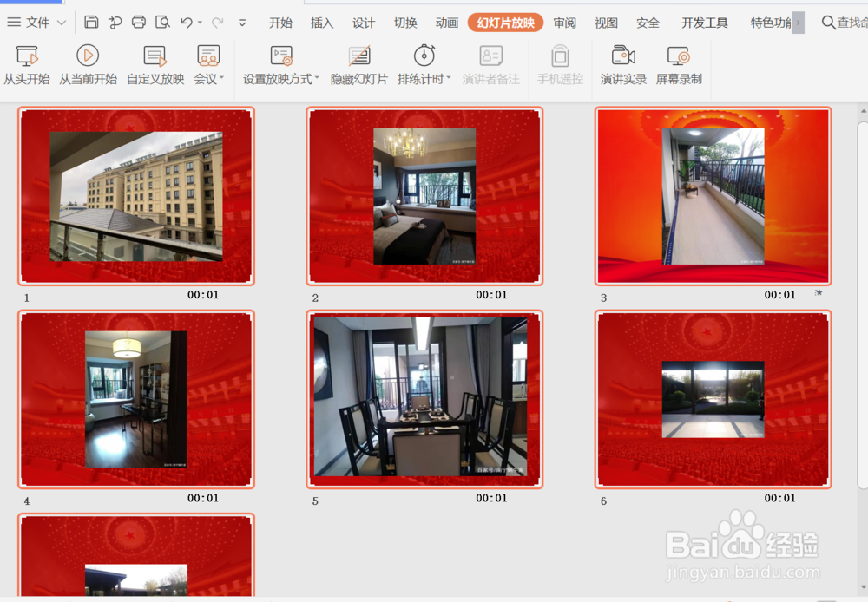868x602 pixels.
Task: Click the print icon in quick toolbar
Action: [x=139, y=23]
